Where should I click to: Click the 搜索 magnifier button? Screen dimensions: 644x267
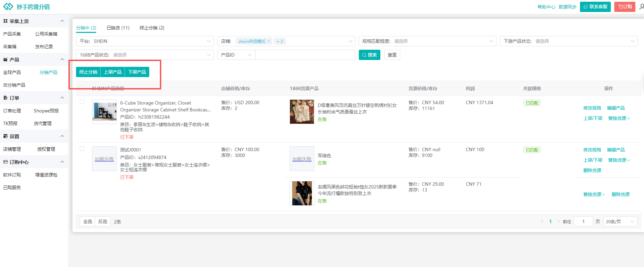pyautogui.click(x=369, y=55)
